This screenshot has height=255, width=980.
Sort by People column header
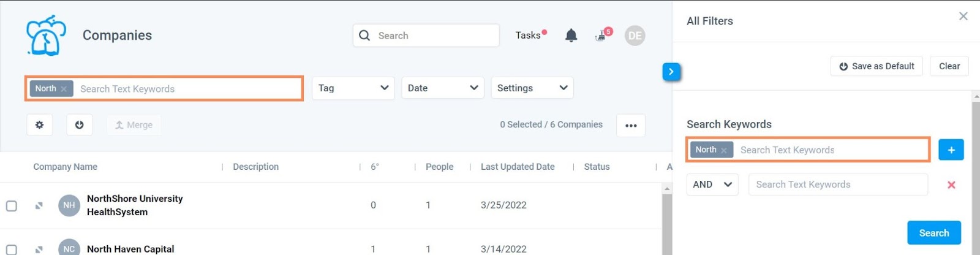click(440, 167)
